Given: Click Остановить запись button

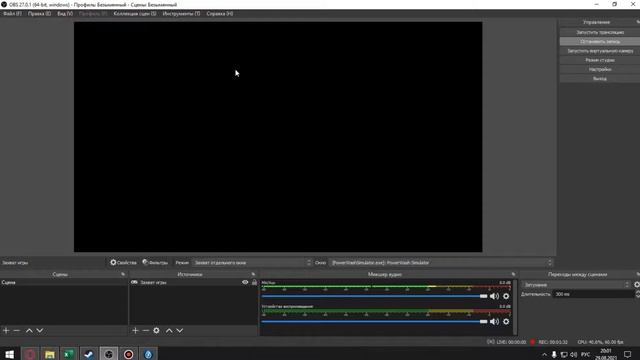Looking at the screenshot, I should (x=600, y=41).
